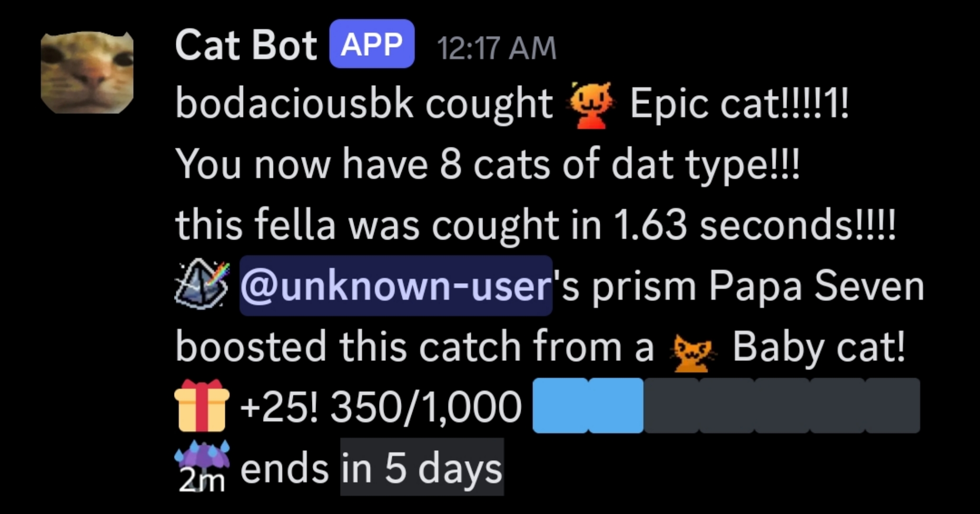Viewport: 980px width, 514px height.
Task: Click the 12:17 AM message timestamp
Action: click(496, 48)
